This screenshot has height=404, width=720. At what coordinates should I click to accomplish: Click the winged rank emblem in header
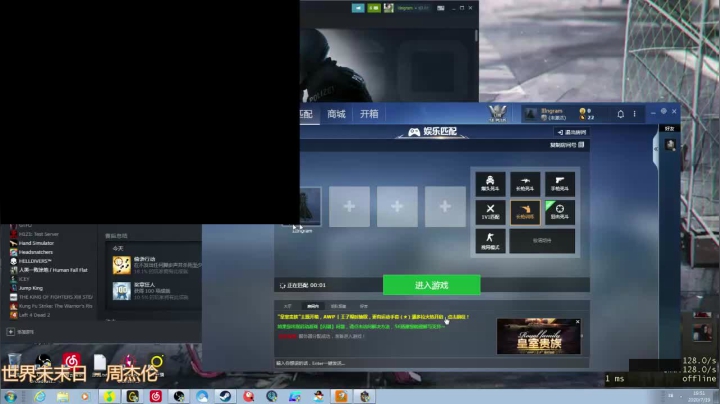[x=497, y=113]
